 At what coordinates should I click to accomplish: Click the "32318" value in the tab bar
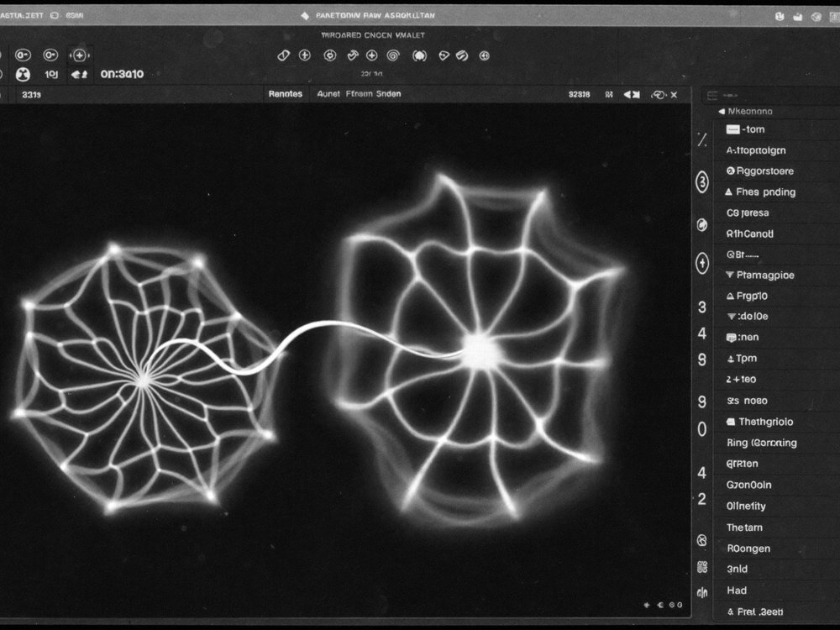(x=579, y=94)
